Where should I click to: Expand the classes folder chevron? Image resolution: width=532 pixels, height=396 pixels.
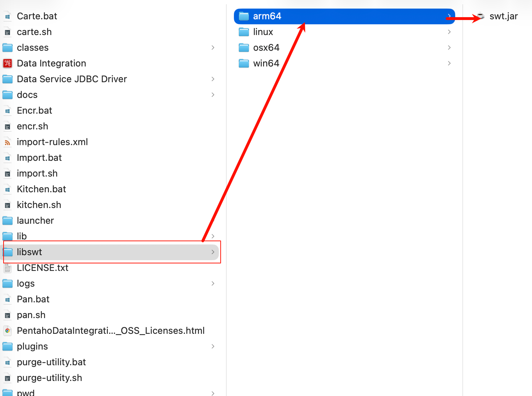pos(213,48)
